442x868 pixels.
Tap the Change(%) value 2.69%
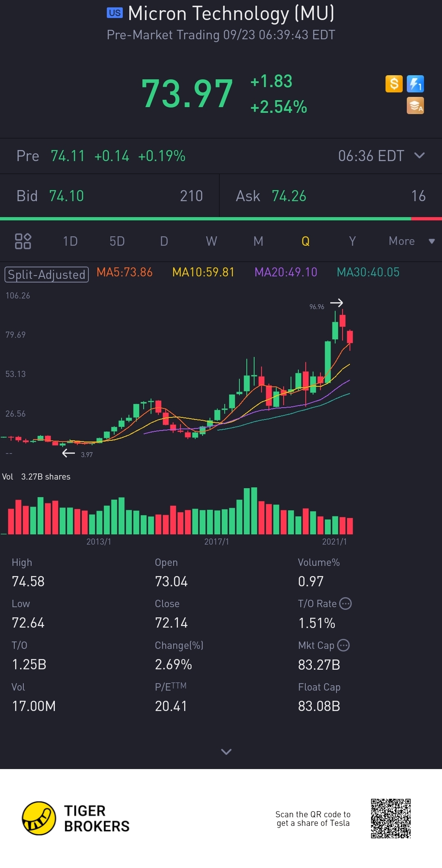tap(174, 664)
